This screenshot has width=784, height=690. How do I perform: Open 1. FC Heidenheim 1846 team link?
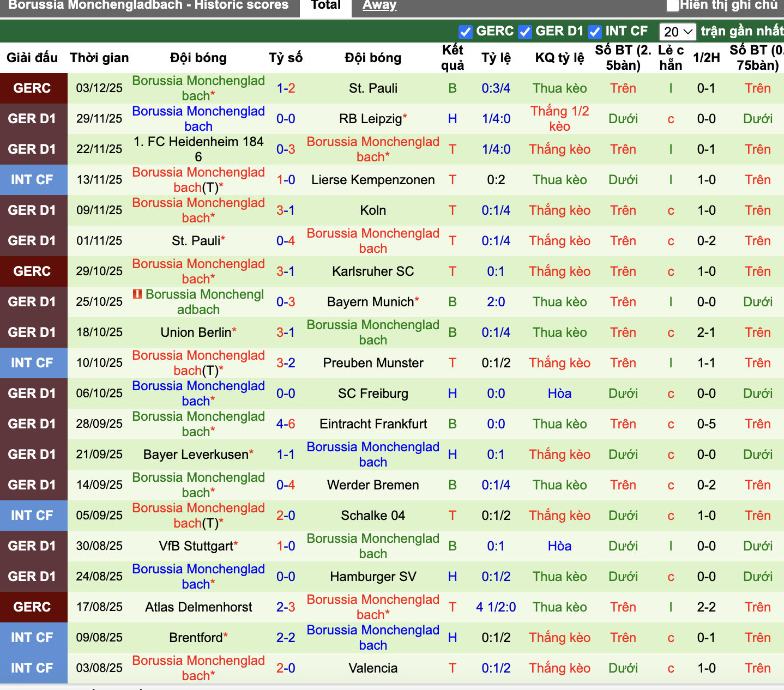[198, 149]
